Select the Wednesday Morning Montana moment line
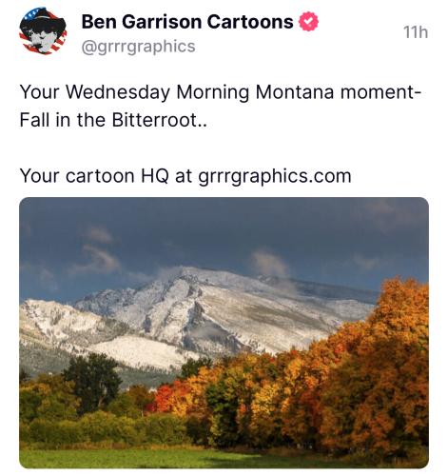This screenshot has width=448, height=476. click(x=221, y=92)
